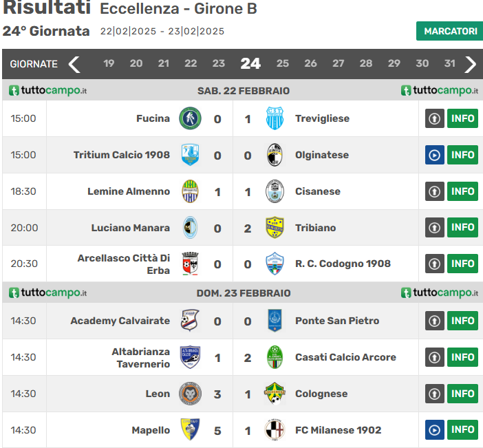This screenshot has height=448, width=483.
Task: Click the Leon lion crest icon
Action: 190,394
